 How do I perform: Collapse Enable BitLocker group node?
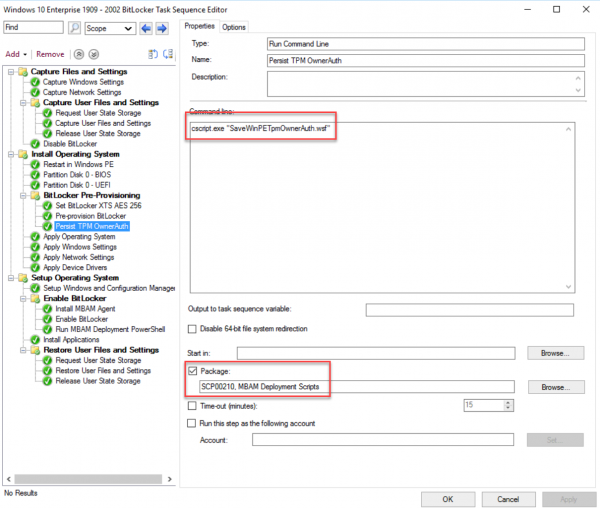tap(23, 299)
